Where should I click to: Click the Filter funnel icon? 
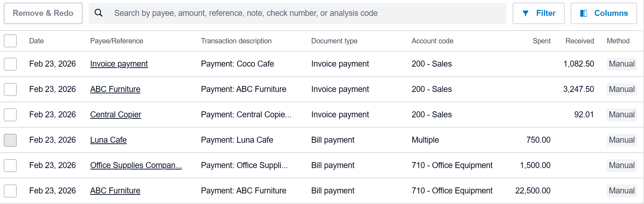click(525, 13)
